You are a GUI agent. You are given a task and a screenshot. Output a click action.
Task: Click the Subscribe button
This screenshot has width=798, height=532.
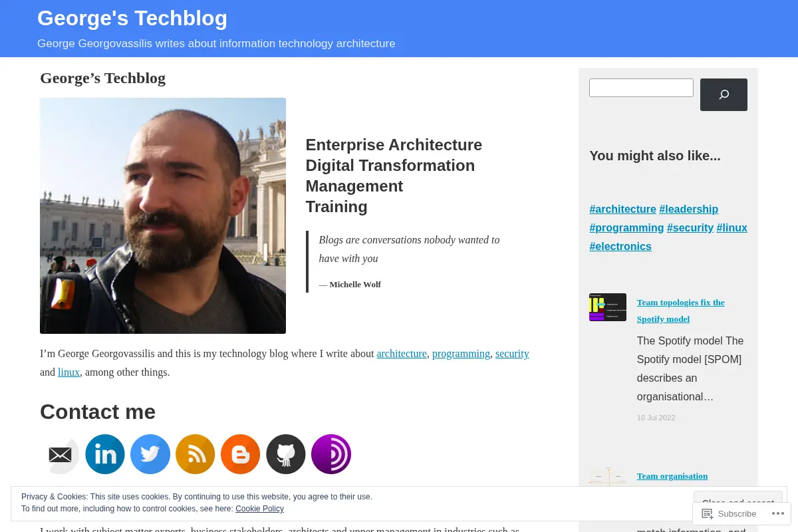pos(730,513)
